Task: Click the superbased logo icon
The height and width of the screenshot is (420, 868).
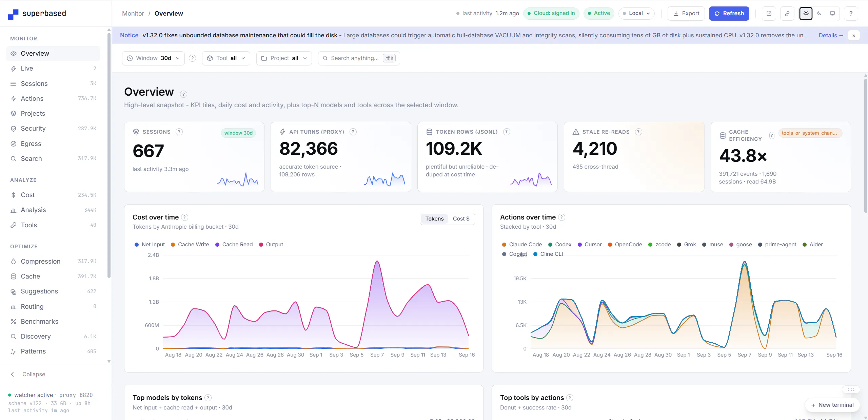Action: click(13, 14)
